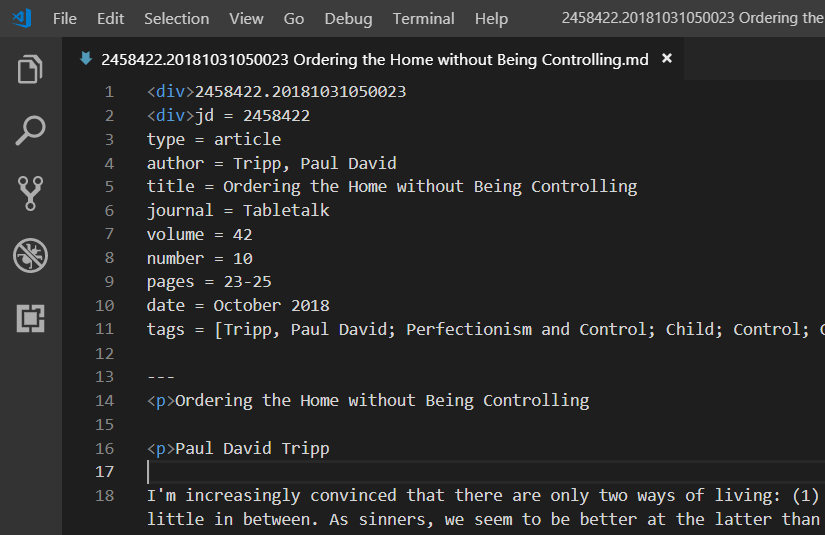Open the Debug bug icon

pyautogui.click(x=30, y=256)
